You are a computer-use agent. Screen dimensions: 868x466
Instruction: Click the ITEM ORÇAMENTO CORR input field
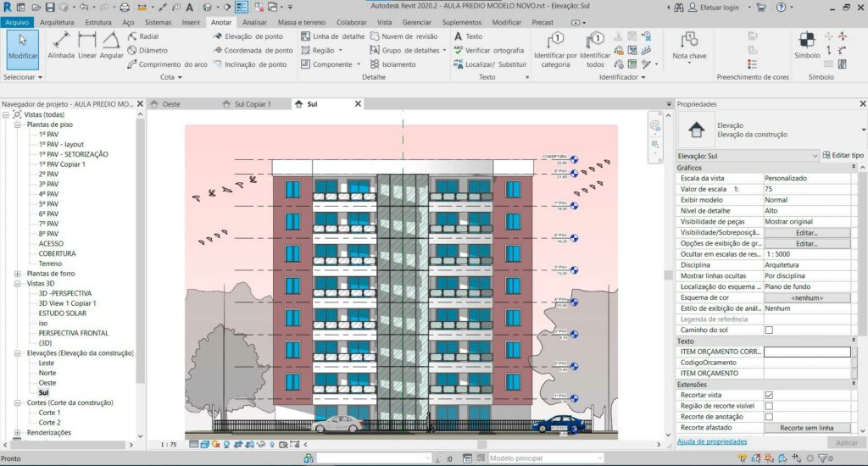[x=807, y=352]
